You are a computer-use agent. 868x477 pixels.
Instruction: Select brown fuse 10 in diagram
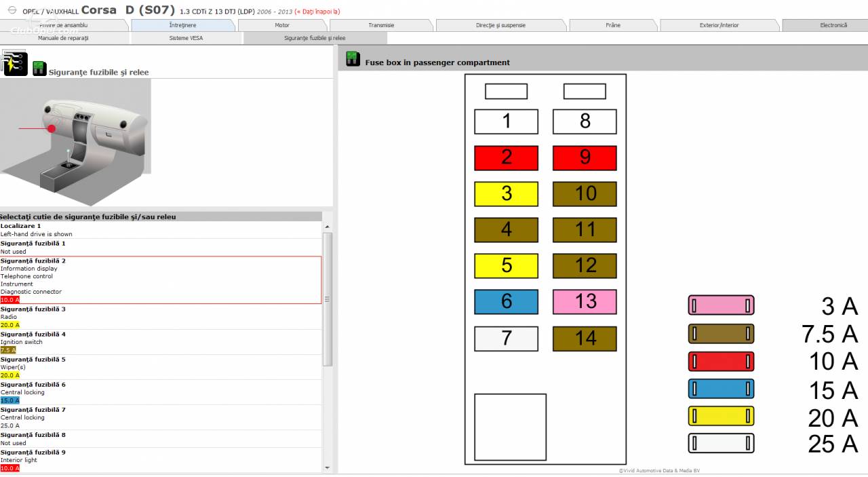(x=585, y=193)
